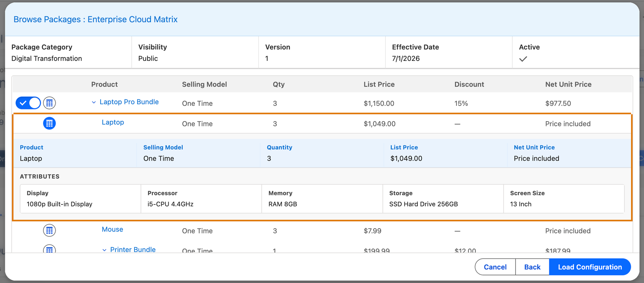Click the Quantity label in detail panel
644x283 pixels.
(279, 147)
